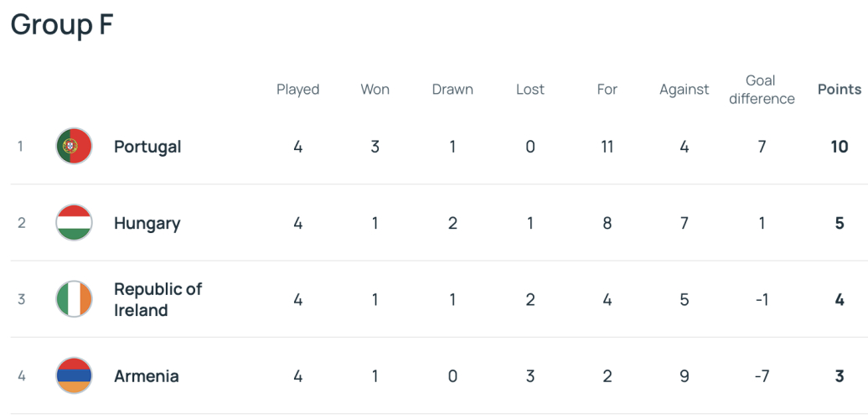This screenshot has height=419, width=868.
Task: Click the Played column header
Action: 297,89
